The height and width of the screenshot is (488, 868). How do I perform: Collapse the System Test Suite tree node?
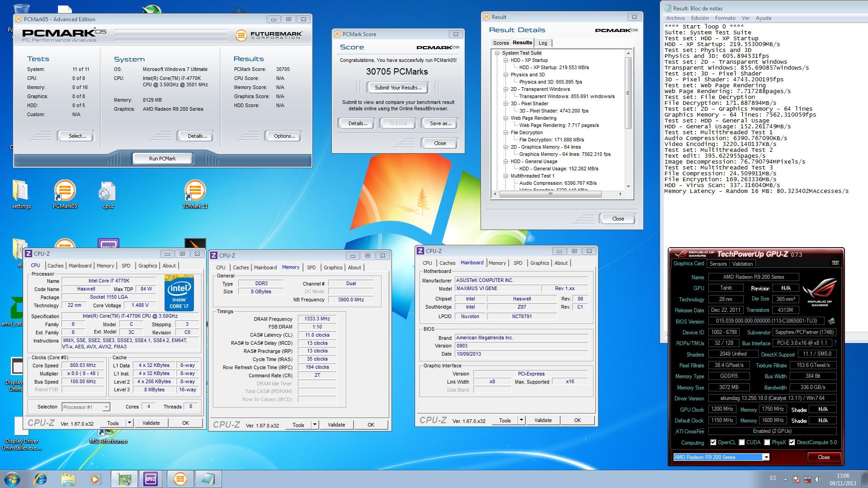click(x=497, y=53)
